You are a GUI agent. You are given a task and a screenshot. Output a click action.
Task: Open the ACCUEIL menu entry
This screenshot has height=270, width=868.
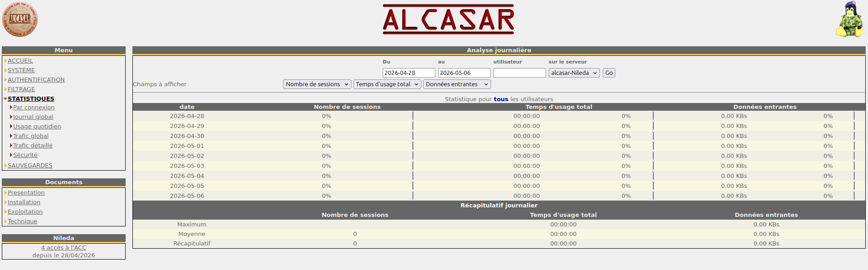click(20, 61)
